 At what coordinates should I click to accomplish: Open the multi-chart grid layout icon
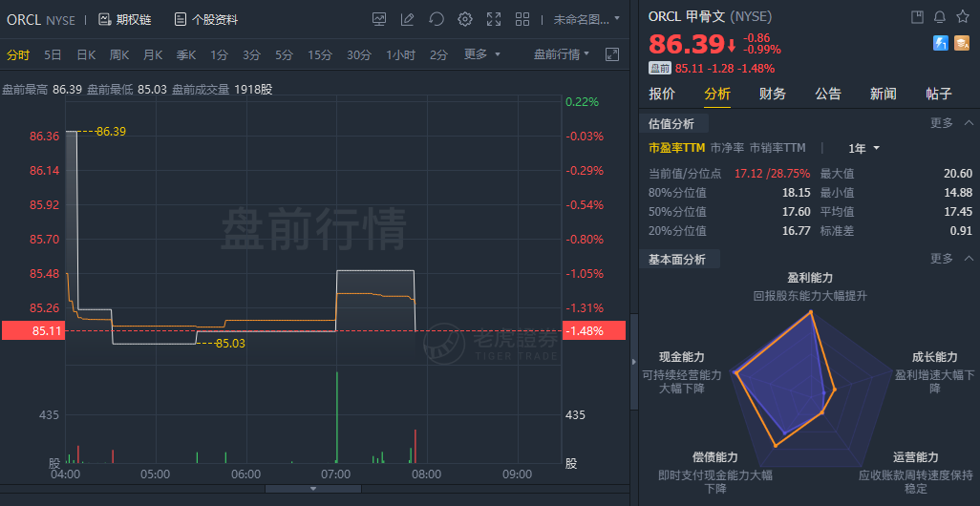(522, 19)
